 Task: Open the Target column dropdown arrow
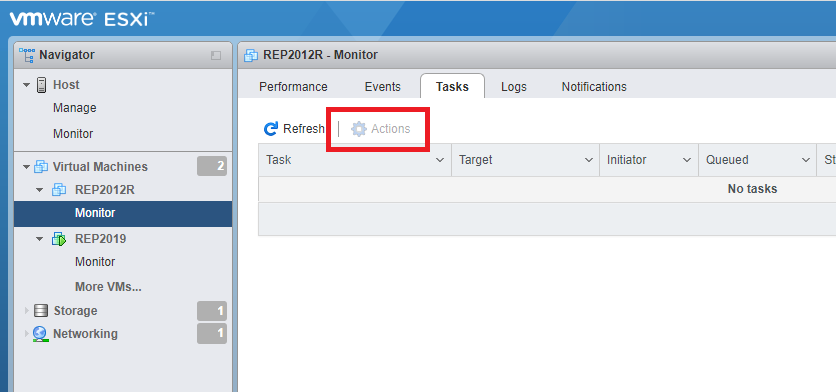click(589, 160)
